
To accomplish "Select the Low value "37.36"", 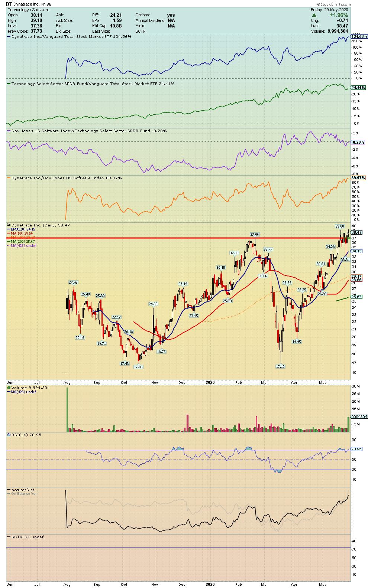I will click(36, 26).
